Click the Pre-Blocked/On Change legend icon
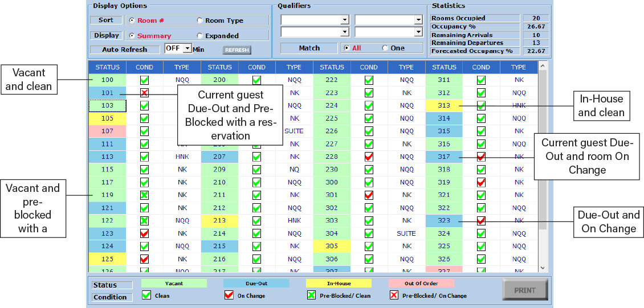 point(394,295)
